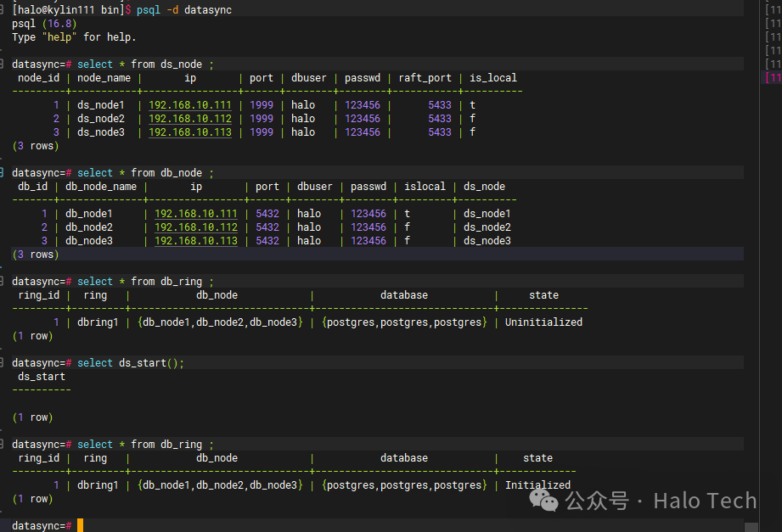Click the psql (16.8) version line
782x532 pixels.
click(x=44, y=24)
